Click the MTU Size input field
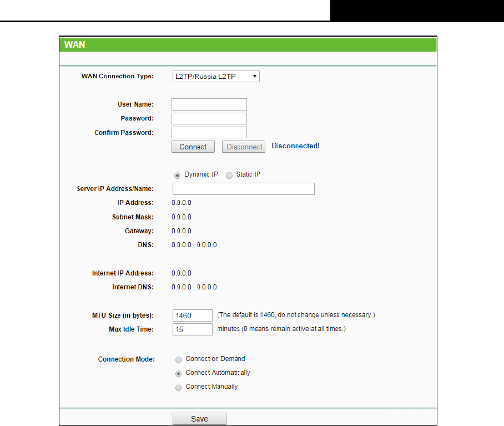This screenshot has height=426, width=504. pos(193,315)
